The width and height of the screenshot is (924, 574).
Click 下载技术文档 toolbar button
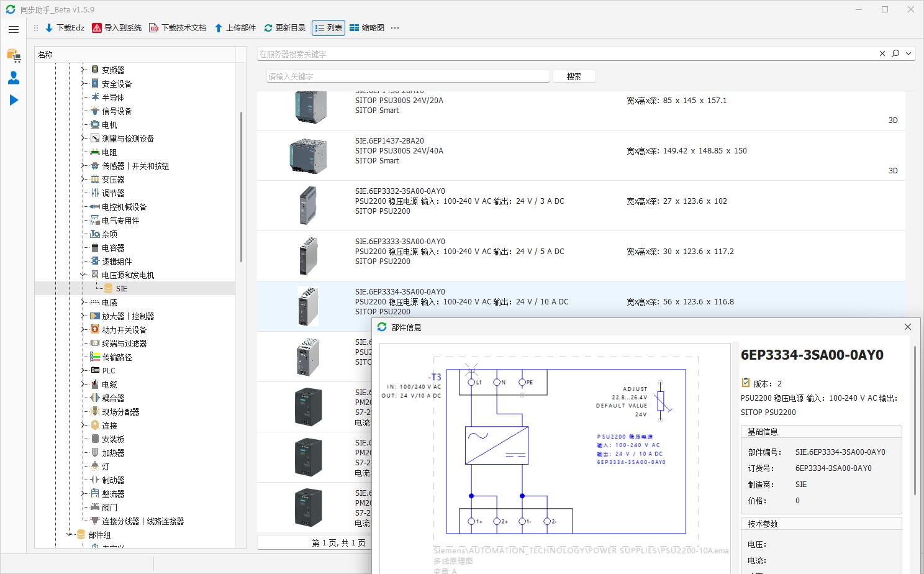pos(178,28)
